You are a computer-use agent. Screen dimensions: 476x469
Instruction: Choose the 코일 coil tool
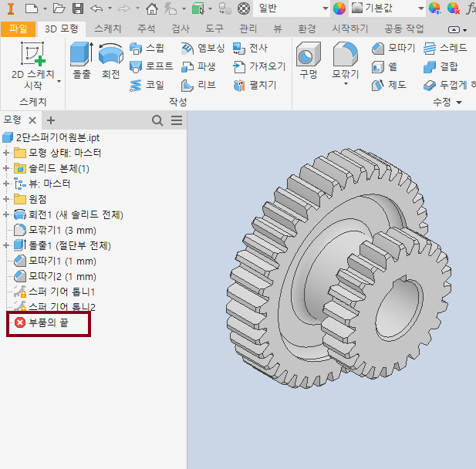[x=147, y=85]
